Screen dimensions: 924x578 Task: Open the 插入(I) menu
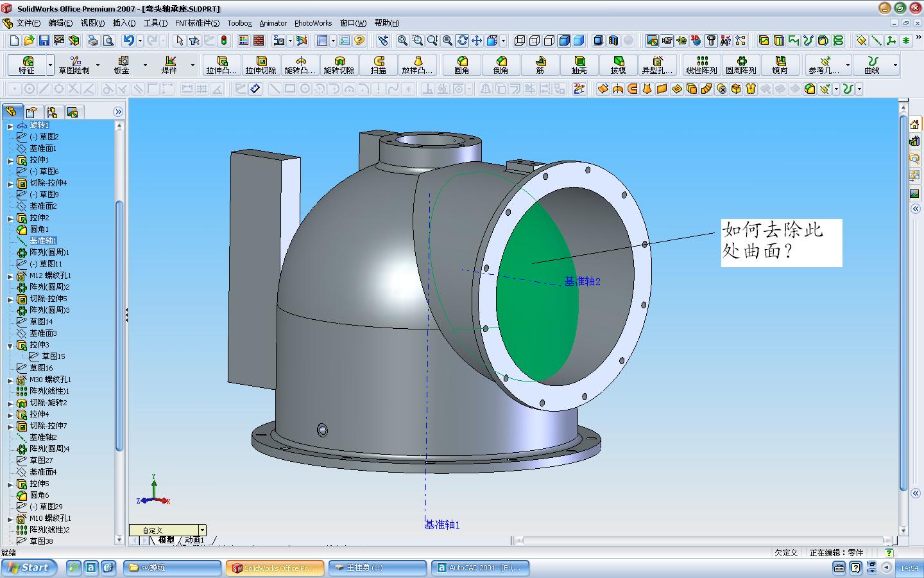pos(124,23)
